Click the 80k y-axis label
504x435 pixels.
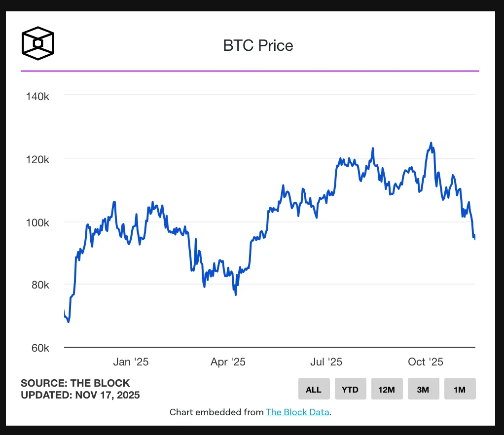(38, 285)
